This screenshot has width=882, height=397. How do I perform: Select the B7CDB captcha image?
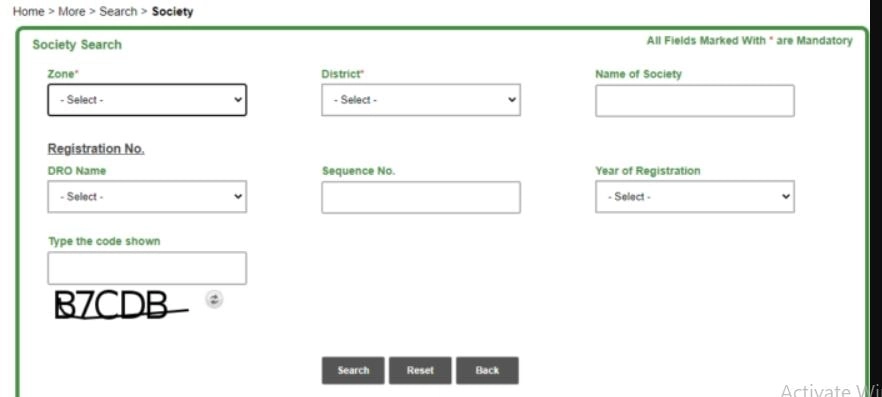[x=121, y=305]
